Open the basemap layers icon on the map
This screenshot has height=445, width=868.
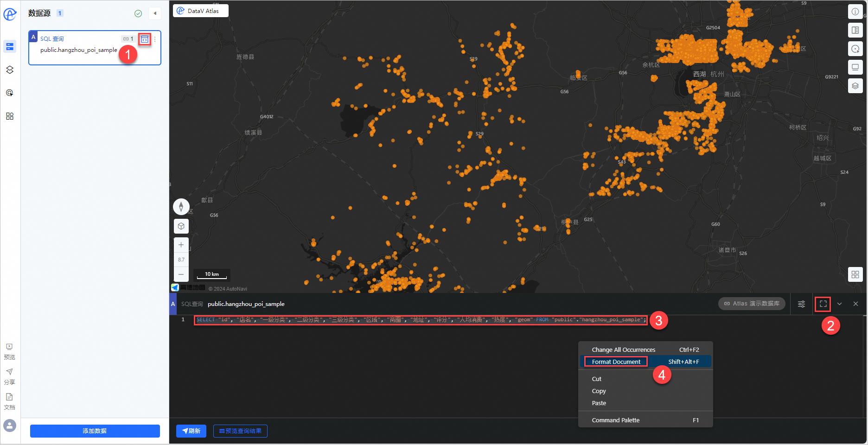[855, 86]
